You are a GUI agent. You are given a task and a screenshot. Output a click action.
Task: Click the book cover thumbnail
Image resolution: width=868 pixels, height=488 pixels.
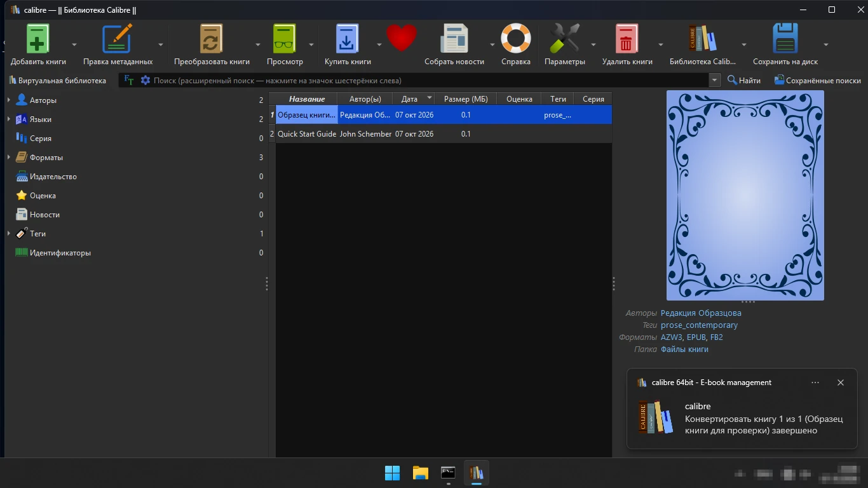(745, 195)
